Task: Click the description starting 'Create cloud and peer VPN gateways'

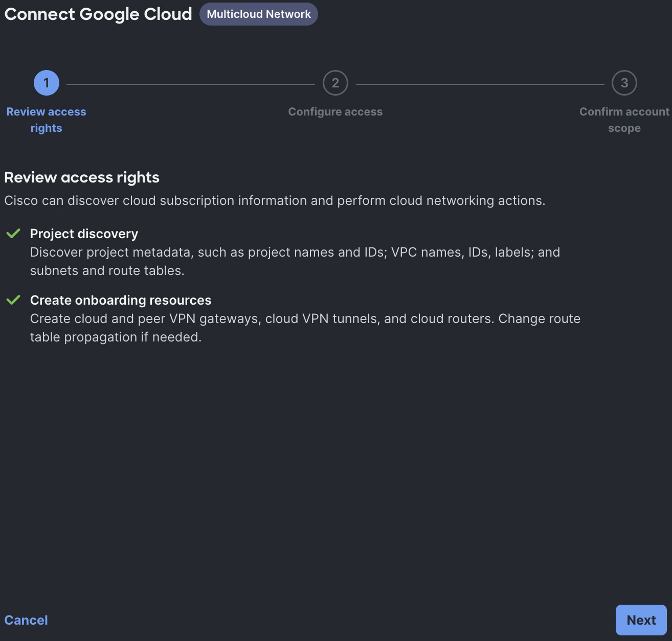Action: click(305, 328)
